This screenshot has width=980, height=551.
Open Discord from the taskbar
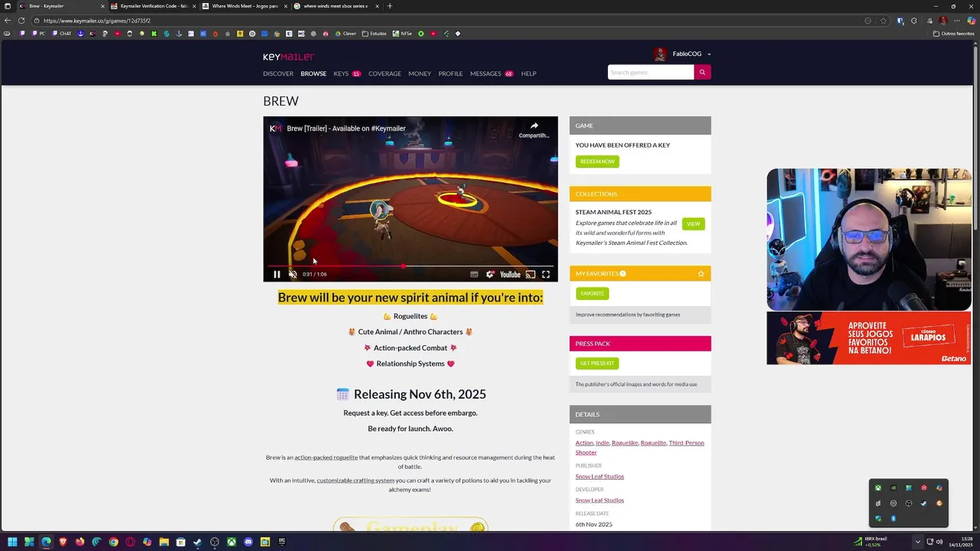248,542
